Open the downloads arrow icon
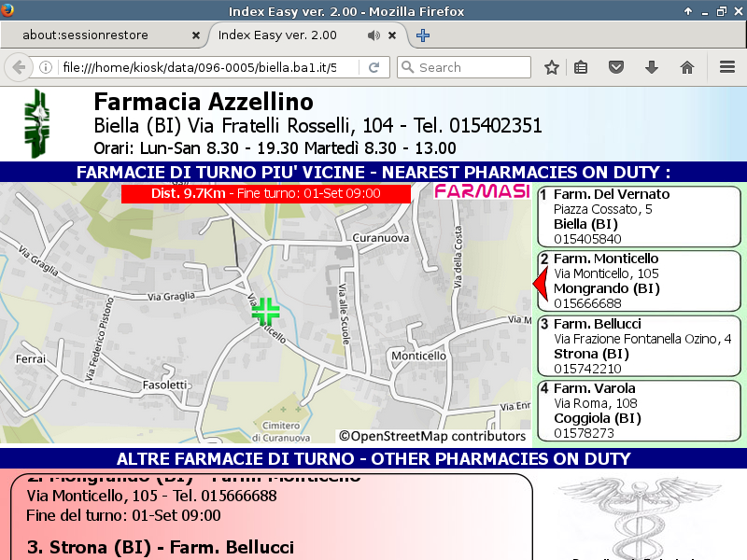Viewport: 747px width, 560px height. coord(652,67)
